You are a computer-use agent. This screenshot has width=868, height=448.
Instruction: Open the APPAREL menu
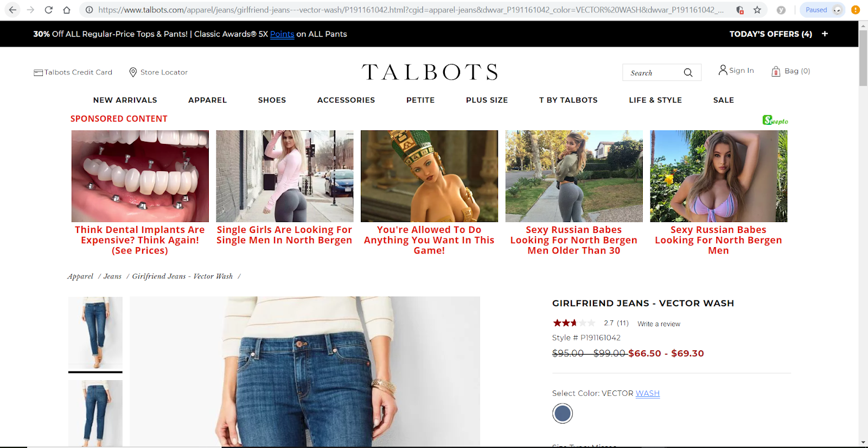(x=208, y=100)
